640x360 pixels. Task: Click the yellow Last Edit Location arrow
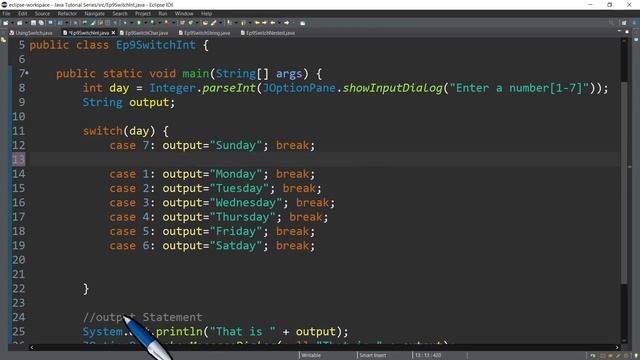[257, 23]
